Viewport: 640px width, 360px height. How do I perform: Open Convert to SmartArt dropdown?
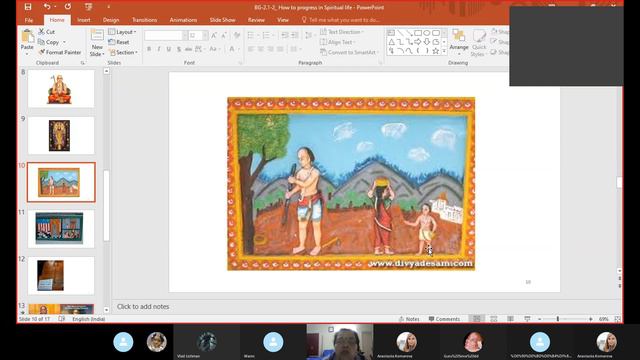(x=349, y=52)
